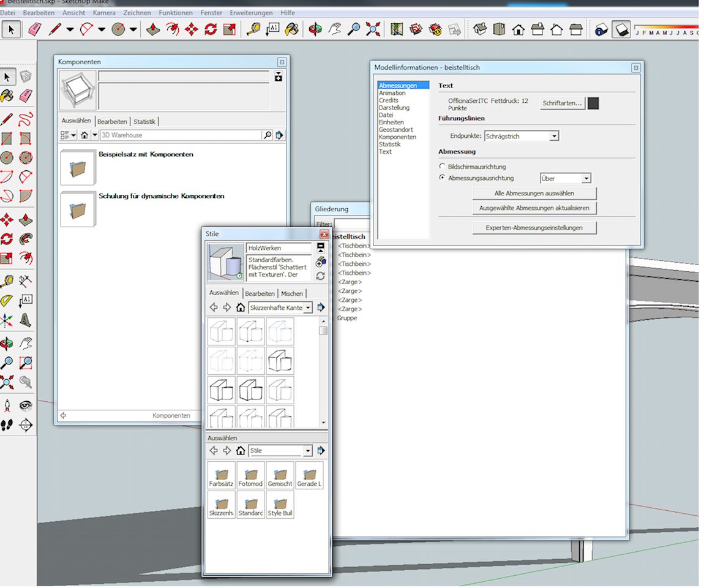Image resolution: width=704 pixels, height=588 pixels.
Task: Expand the circle tool dropdown arrow in toolbar
Action: pos(133,29)
